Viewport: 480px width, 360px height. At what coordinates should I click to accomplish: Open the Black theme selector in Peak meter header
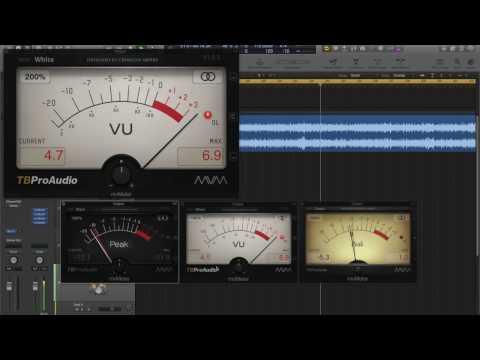pyautogui.click(x=80, y=210)
